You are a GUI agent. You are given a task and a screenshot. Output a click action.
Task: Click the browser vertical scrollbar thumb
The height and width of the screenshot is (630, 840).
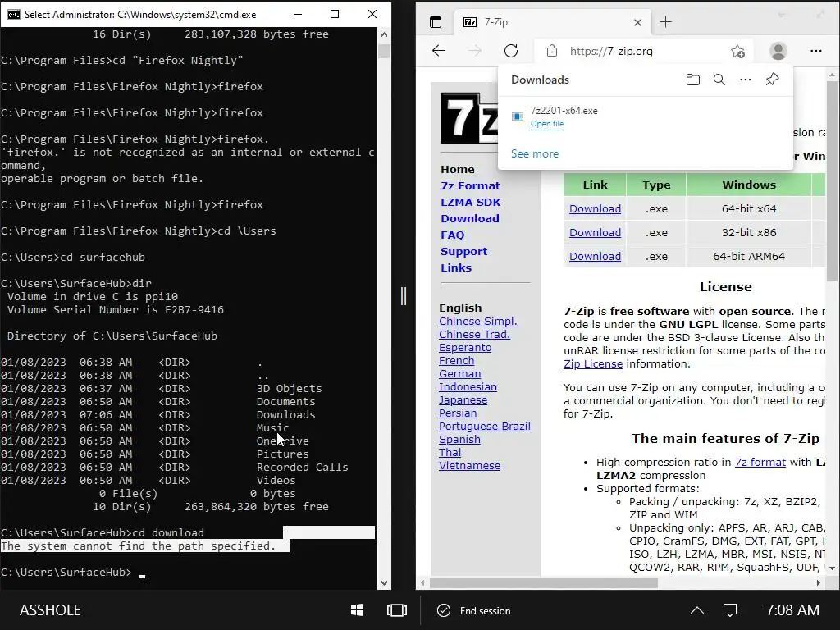click(832, 181)
